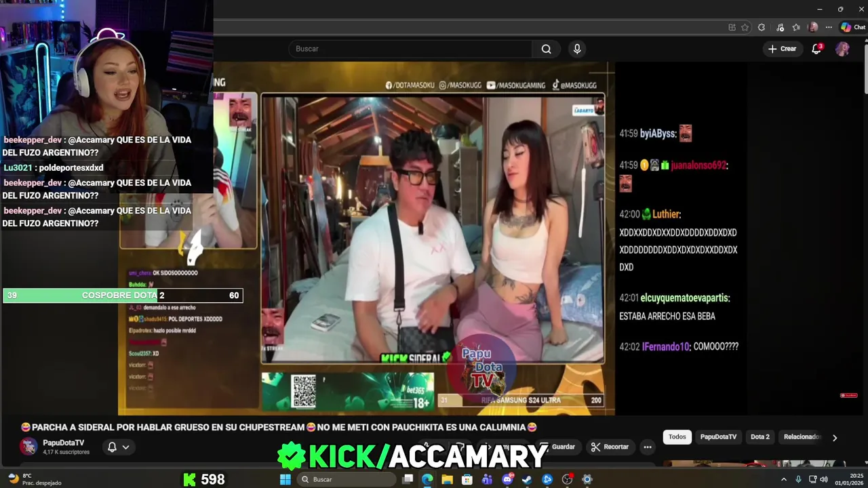Viewport: 868px width, 488px height.
Task: Open volume speaker tray icon
Action: tap(824, 479)
